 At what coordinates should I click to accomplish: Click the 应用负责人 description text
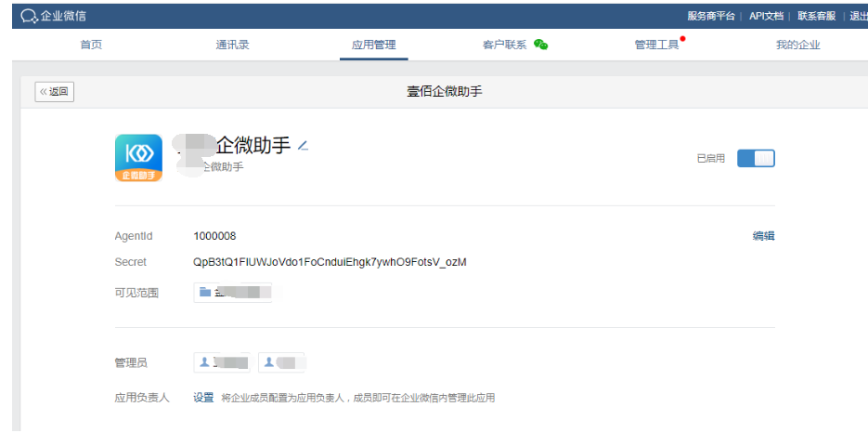358,398
